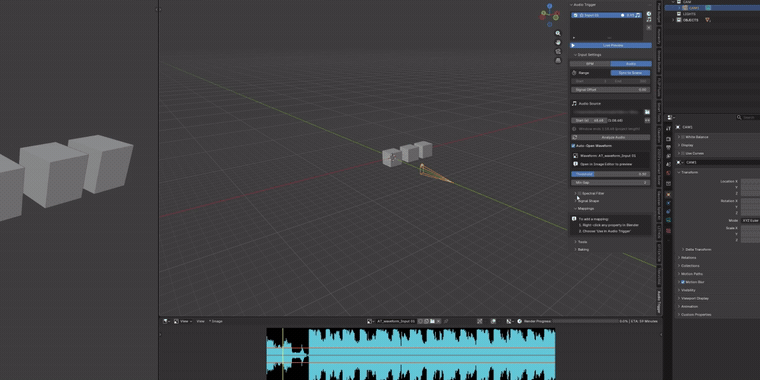The image size is (760, 380).
Task: Expand the Signal Shape section
Action: [587, 201]
